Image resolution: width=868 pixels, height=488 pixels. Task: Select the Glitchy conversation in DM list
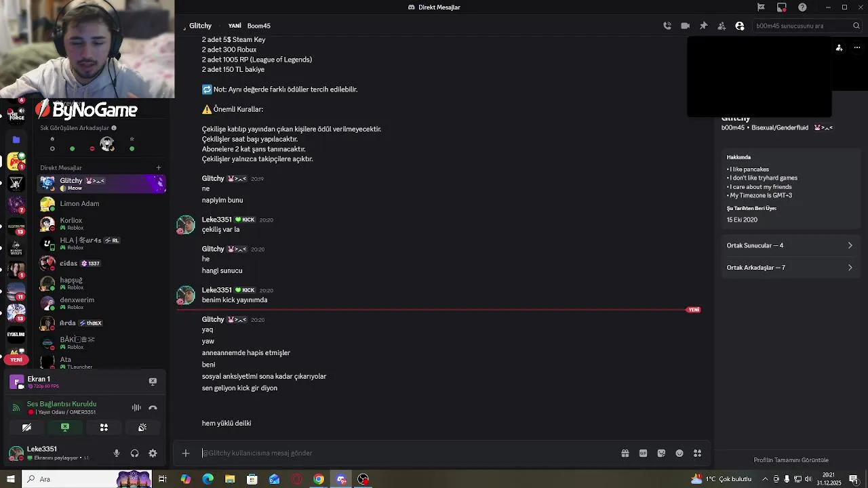(101, 184)
